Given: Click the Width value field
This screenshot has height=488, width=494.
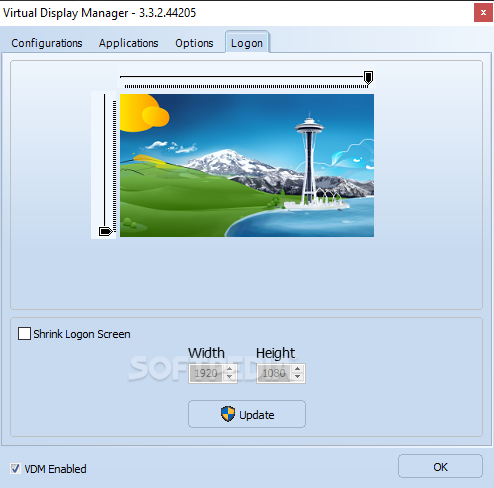Looking at the screenshot, I should (x=206, y=373).
